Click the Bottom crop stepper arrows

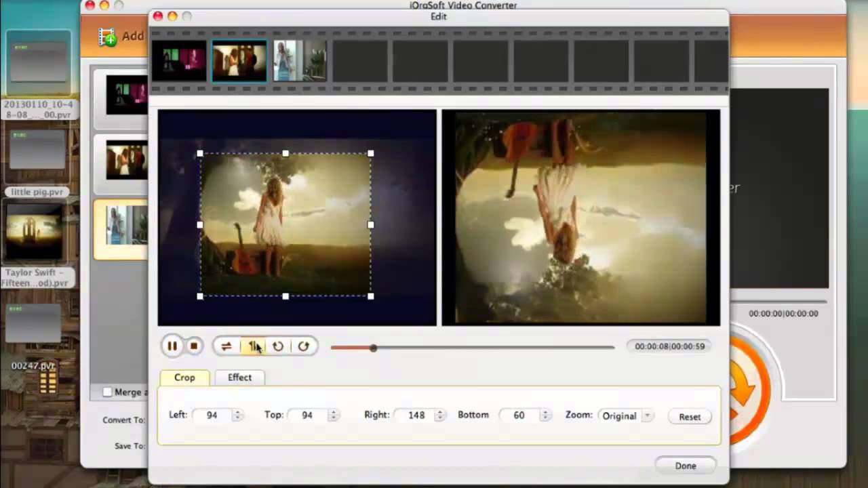coord(545,415)
